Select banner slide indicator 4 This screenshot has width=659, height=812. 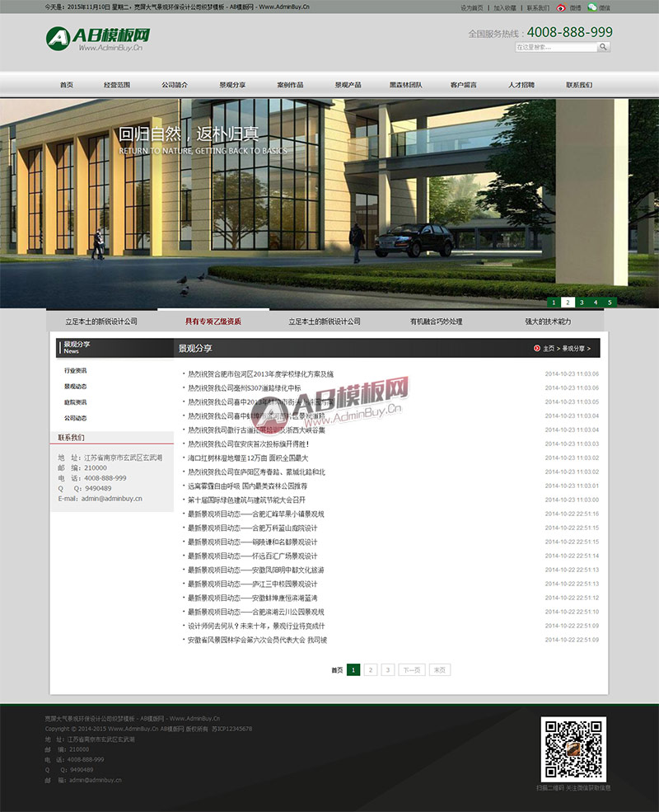click(x=596, y=303)
